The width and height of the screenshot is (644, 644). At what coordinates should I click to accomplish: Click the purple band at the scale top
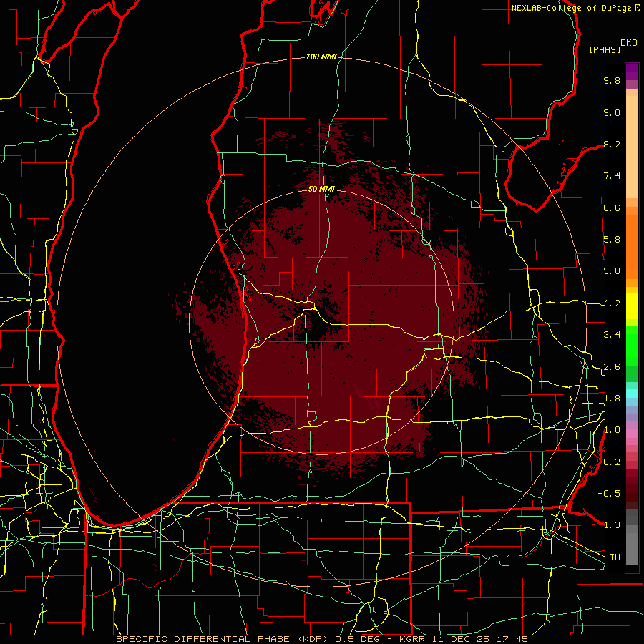pos(632,72)
